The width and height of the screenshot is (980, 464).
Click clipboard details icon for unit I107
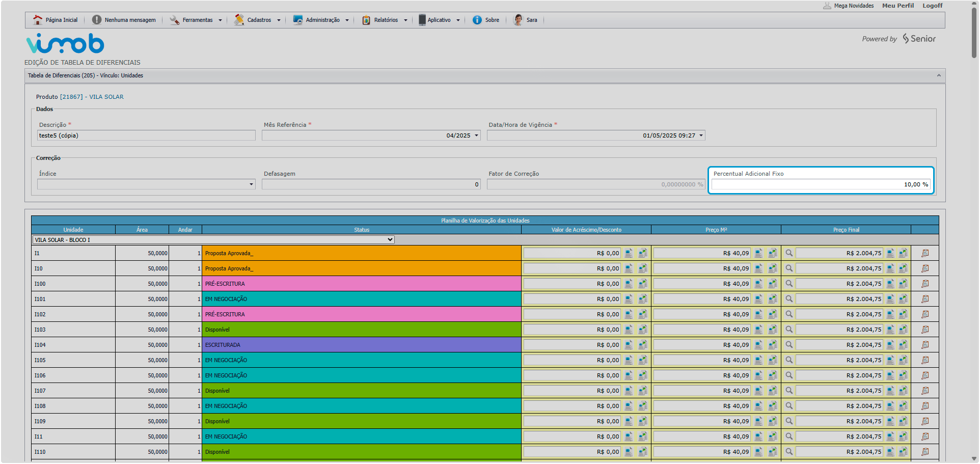tap(925, 391)
